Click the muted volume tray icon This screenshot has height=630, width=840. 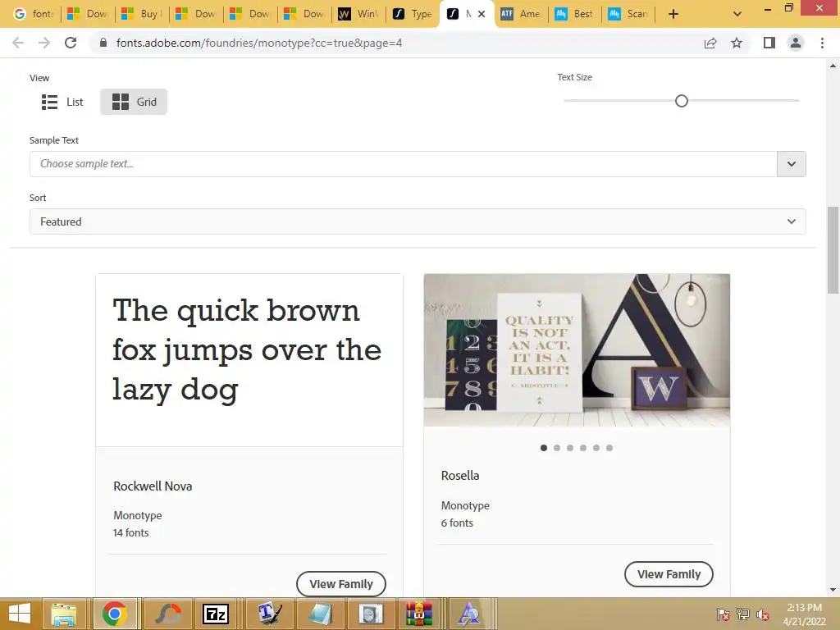(763, 614)
